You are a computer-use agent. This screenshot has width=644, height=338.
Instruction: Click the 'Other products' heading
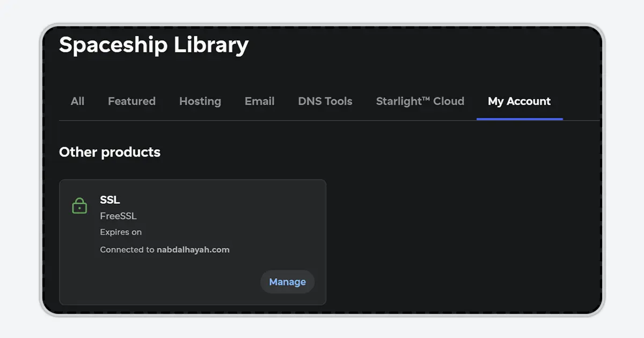pyautogui.click(x=109, y=152)
